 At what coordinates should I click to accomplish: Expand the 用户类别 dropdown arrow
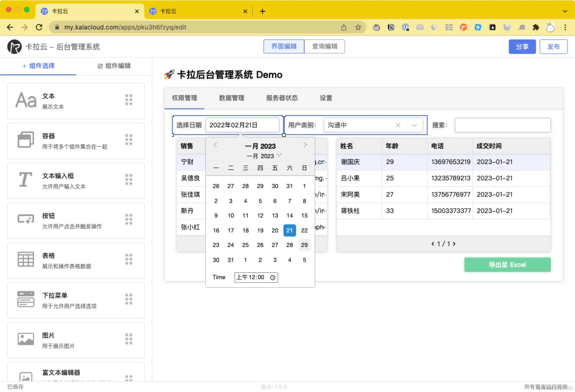point(414,125)
